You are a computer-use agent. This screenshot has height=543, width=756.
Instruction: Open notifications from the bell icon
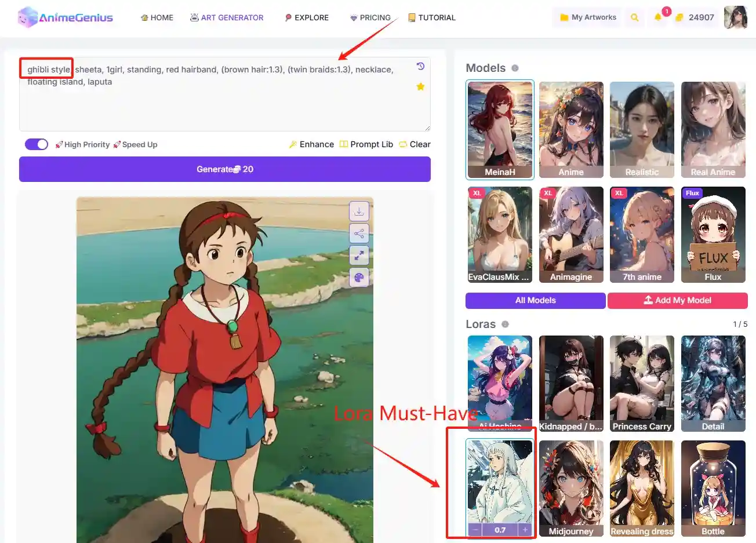click(658, 17)
